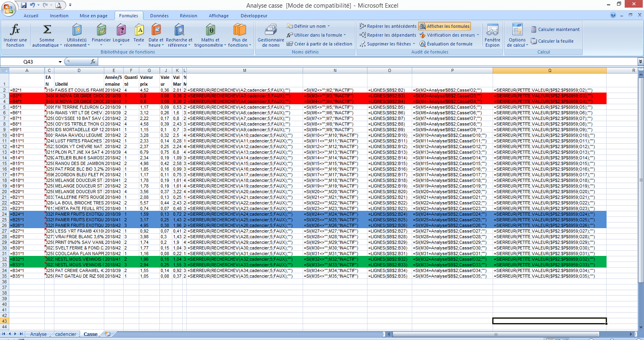Click Repérer les antécédents
Screen dimensions: 644x340
tap(388, 26)
